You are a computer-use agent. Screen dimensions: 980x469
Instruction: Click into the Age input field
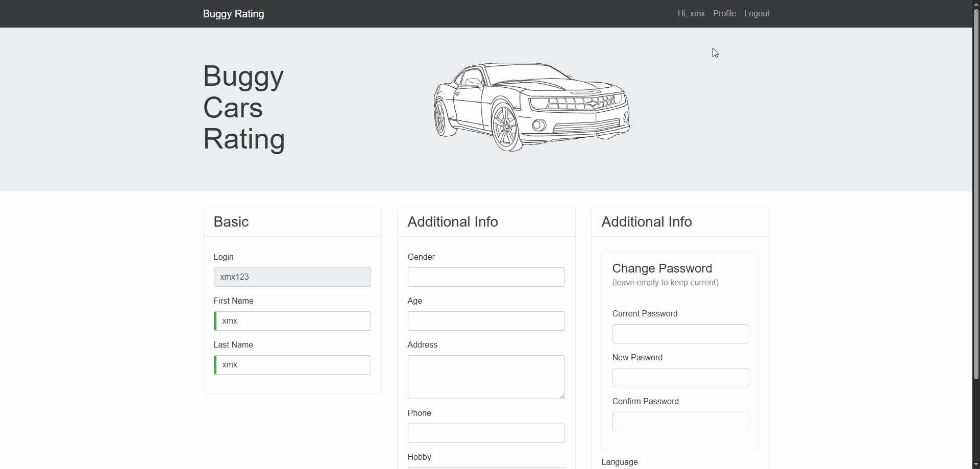coord(486,321)
